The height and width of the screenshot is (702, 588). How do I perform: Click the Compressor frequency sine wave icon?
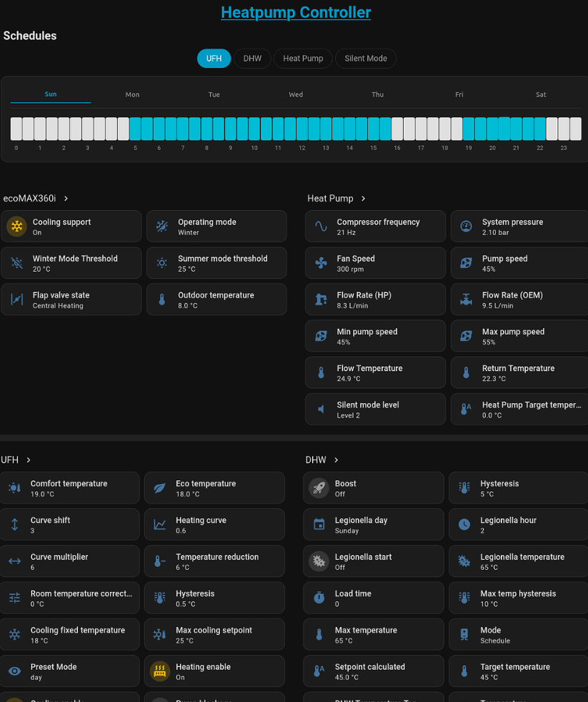click(x=321, y=227)
